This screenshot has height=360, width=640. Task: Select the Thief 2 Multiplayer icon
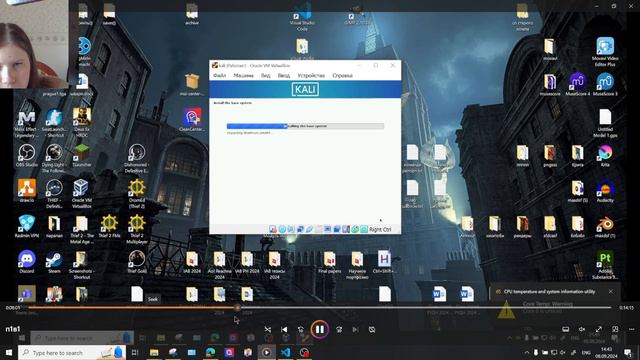137,229
